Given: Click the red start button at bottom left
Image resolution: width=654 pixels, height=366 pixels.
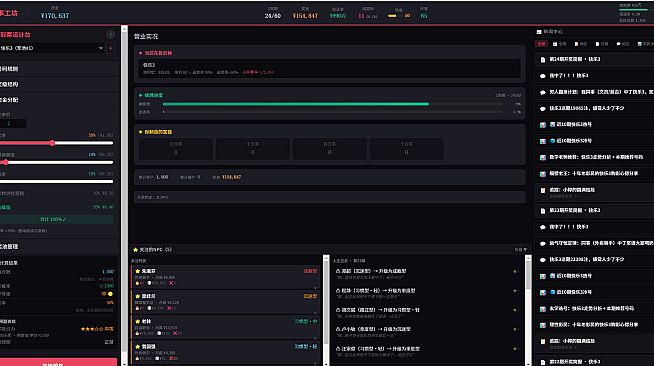Looking at the screenshot, I should [58, 362].
